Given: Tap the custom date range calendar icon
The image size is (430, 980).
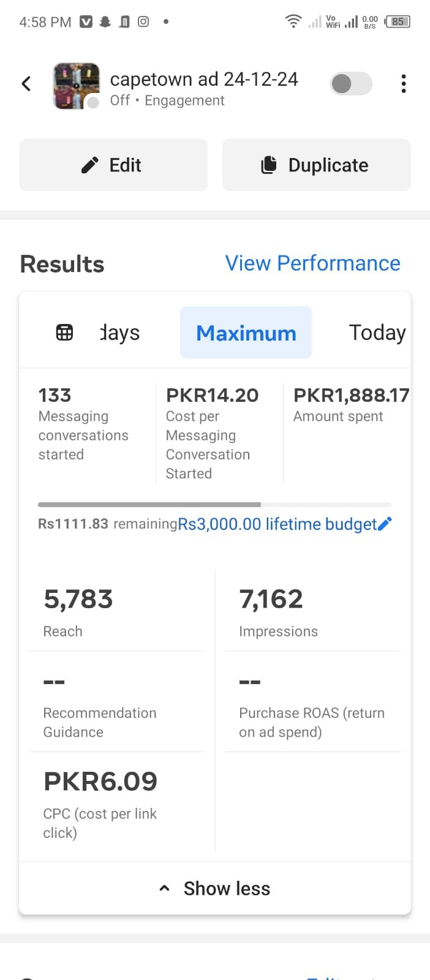Looking at the screenshot, I should click(x=64, y=333).
